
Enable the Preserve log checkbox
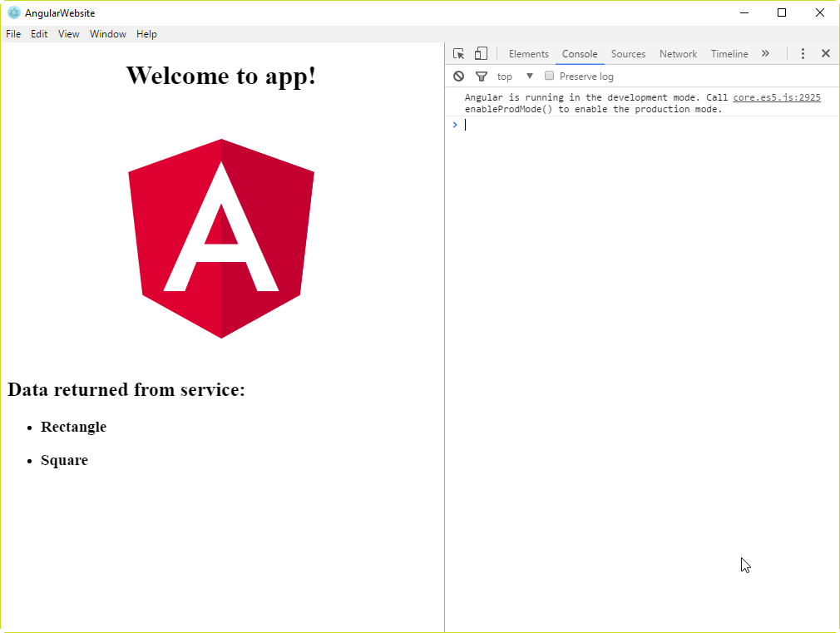point(549,76)
